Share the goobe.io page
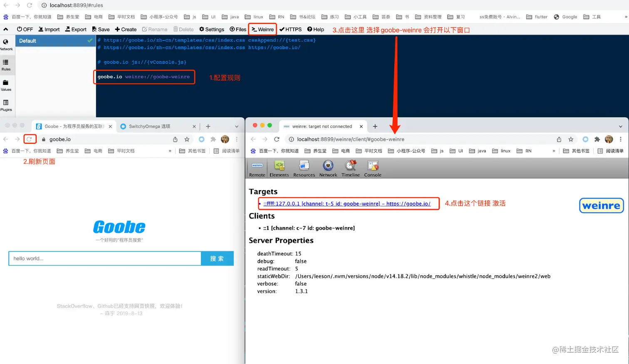Screen dimensions: 629x364 pyautogui.click(x=175, y=139)
